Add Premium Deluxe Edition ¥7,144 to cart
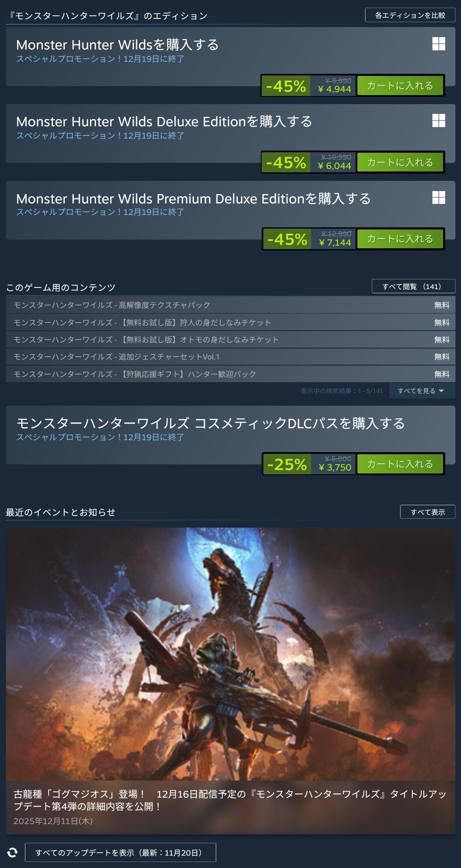The image size is (461, 868). 400,238
